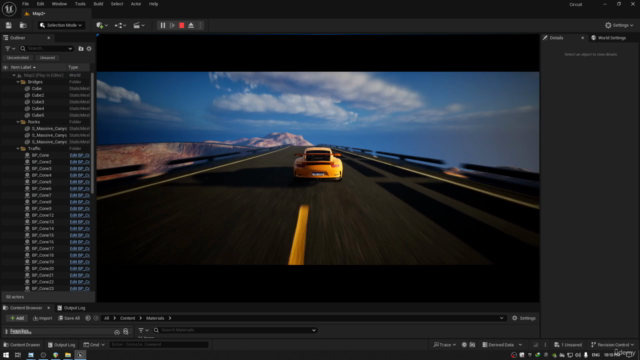Close the Outliner panel tab
The width and height of the screenshot is (640, 360).
click(49, 38)
